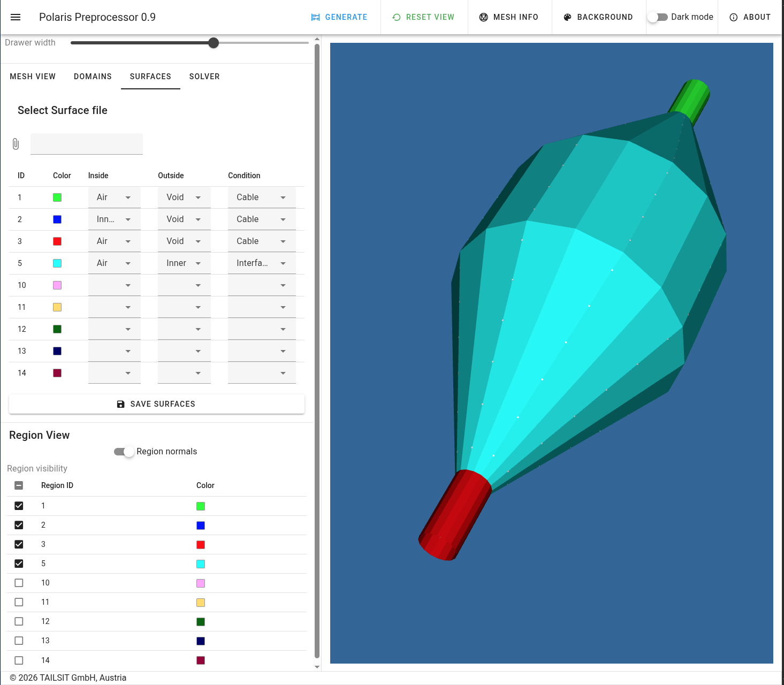Click the Drawer width slider handle
The width and height of the screenshot is (784, 685).
[x=214, y=43]
